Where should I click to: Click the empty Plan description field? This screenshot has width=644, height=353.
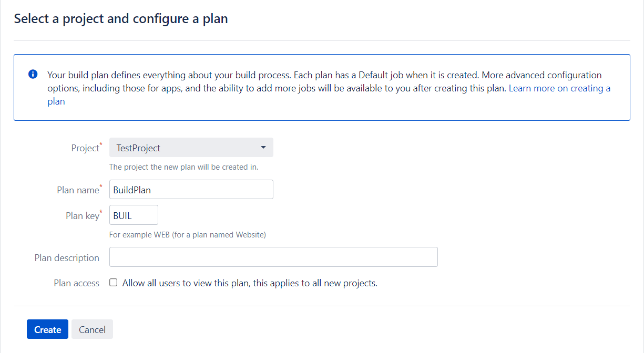point(273,257)
